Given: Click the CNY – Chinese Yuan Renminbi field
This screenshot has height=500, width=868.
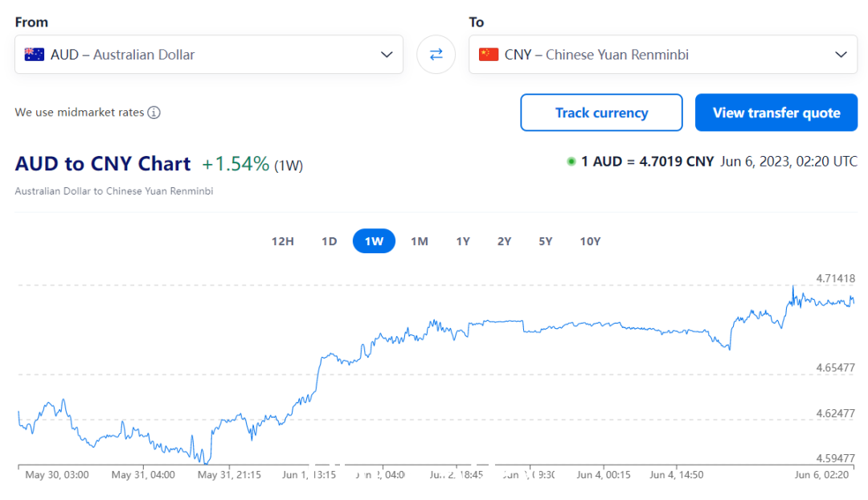Looking at the screenshot, I should (663, 55).
